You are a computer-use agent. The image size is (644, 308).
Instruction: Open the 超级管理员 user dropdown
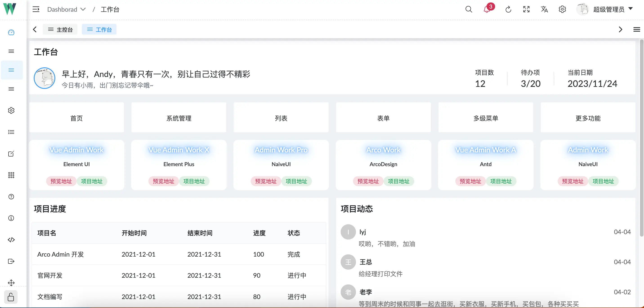click(608, 9)
